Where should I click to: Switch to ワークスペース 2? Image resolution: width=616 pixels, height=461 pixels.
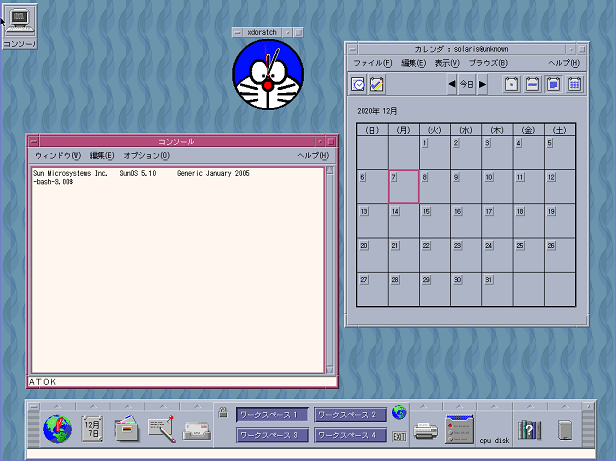pos(350,415)
